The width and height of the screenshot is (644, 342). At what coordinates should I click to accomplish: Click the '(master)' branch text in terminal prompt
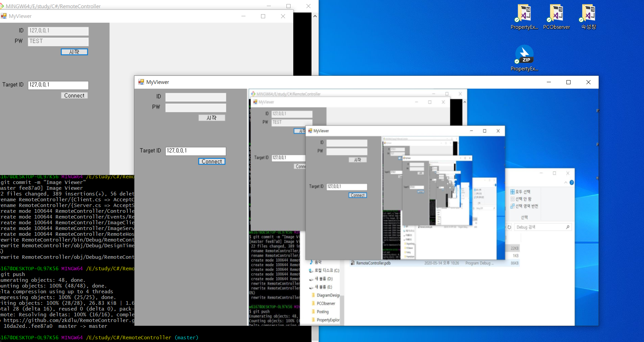pos(187,338)
